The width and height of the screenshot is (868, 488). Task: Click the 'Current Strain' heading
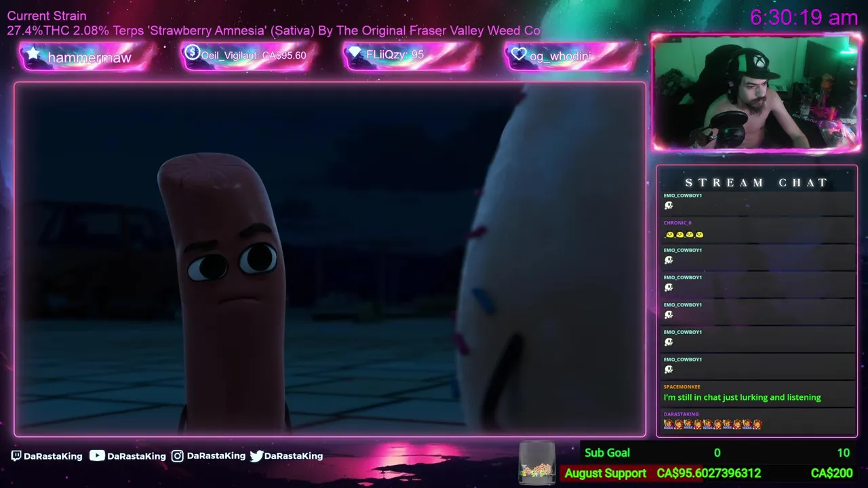click(x=47, y=16)
